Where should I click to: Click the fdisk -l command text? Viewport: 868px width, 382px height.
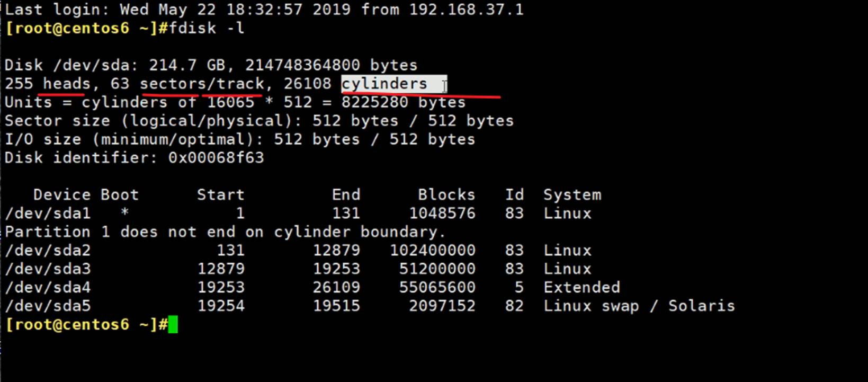[206, 28]
